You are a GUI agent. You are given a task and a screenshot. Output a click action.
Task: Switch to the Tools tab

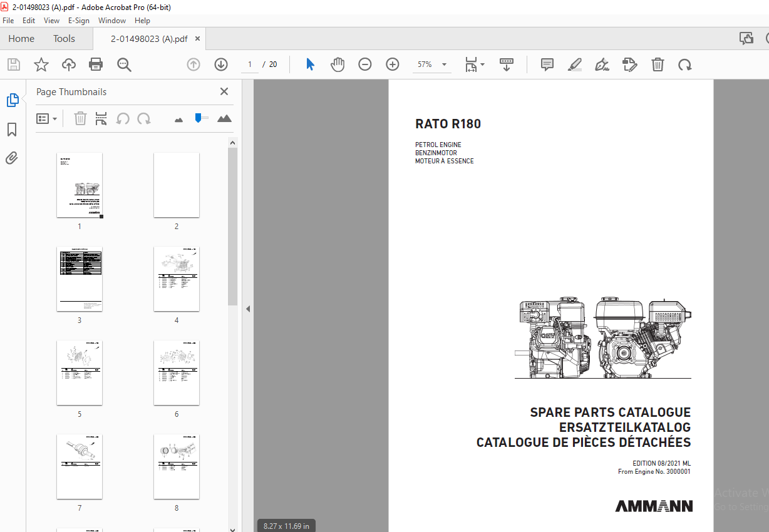[64, 38]
